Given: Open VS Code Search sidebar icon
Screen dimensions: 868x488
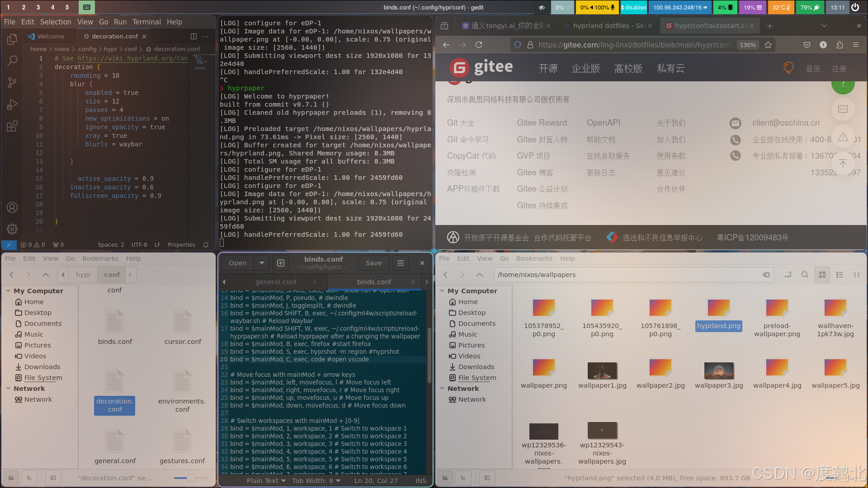Looking at the screenshot, I should point(12,61).
